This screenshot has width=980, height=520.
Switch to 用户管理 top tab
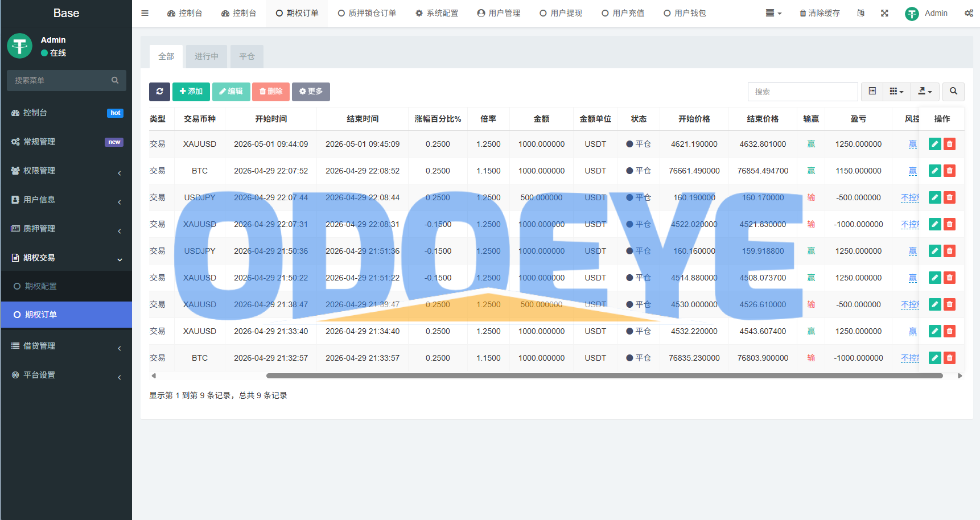point(499,13)
